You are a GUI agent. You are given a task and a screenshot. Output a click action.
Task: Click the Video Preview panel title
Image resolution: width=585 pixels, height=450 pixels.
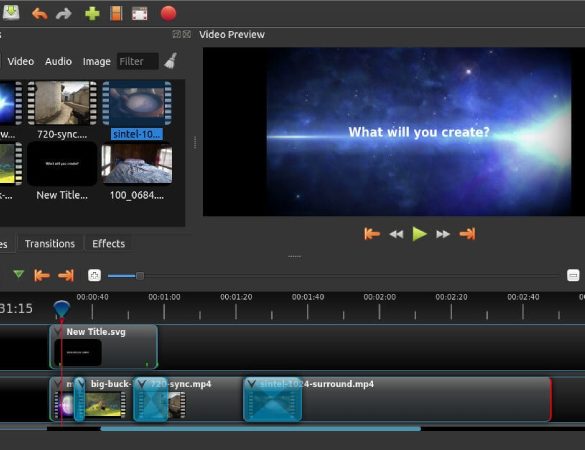point(232,34)
